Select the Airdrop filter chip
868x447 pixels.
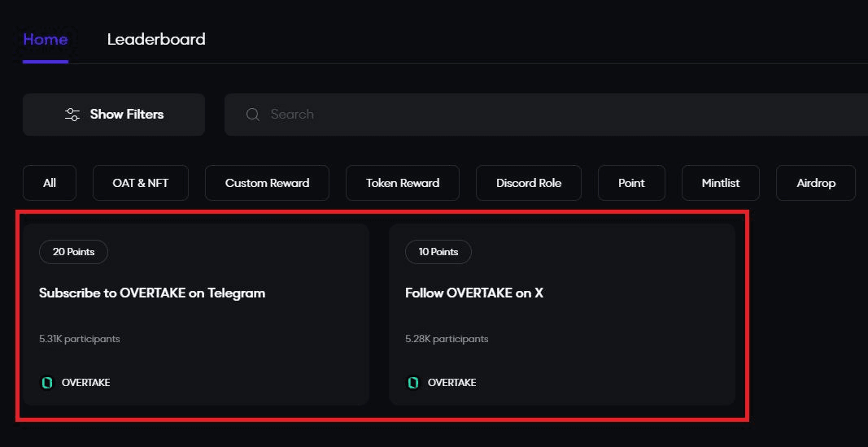click(816, 183)
